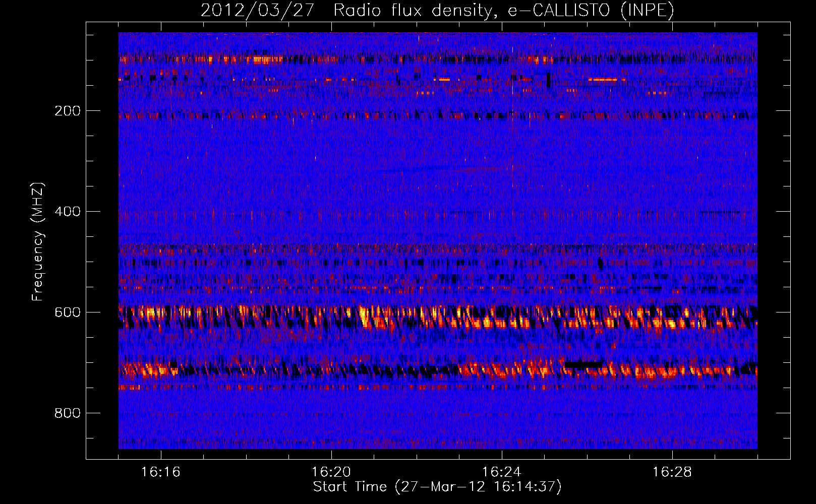Click the 800 frequency tick label
Viewport: 816px width, 504px height.
[68, 413]
